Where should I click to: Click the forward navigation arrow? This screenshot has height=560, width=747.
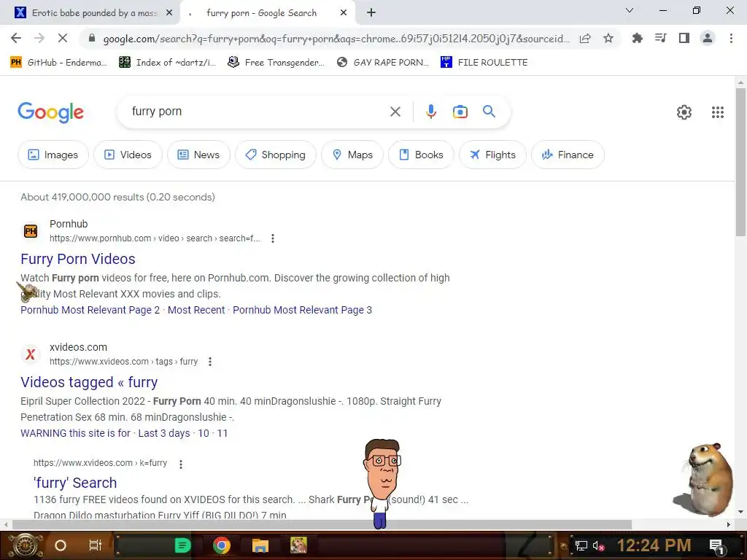[x=39, y=38]
